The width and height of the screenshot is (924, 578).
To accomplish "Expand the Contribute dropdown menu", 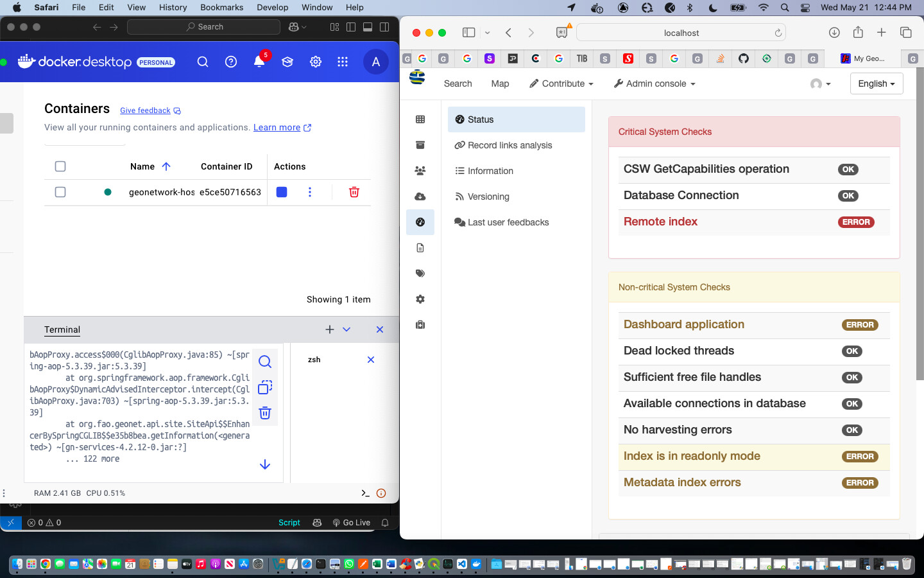I will 561,83.
